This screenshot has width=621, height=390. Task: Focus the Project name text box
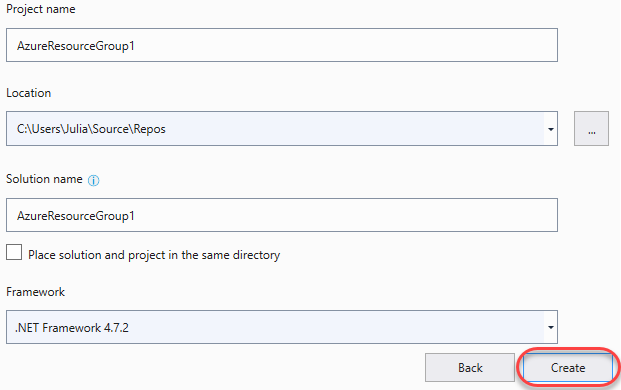click(x=282, y=45)
